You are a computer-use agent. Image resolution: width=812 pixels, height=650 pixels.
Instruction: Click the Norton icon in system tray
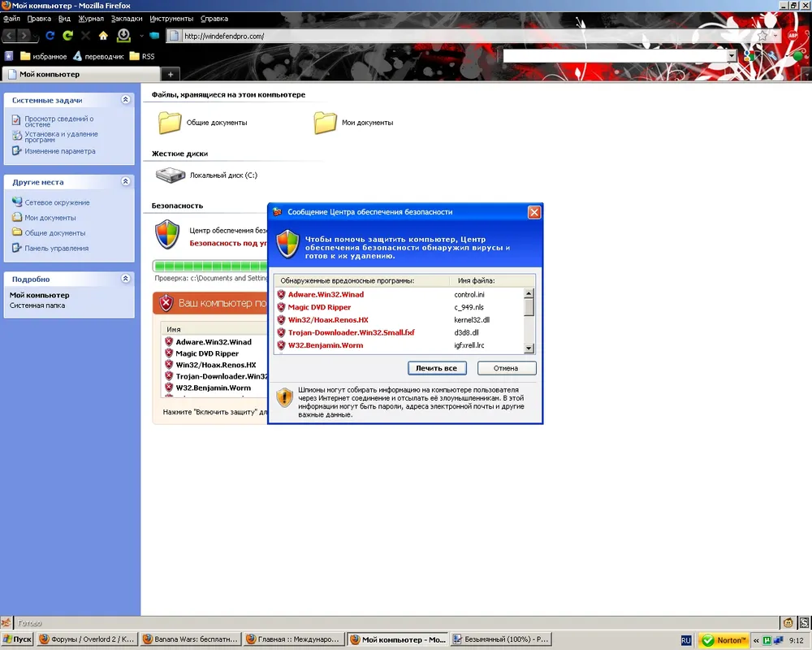tap(723, 639)
